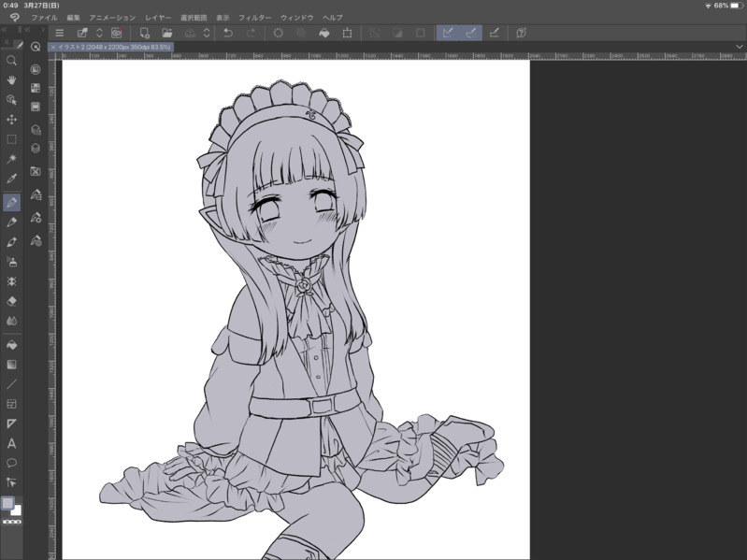Toggle the edit/touch gesture mode icon
The width and height of the screenshot is (747, 560).
(82, 33)
